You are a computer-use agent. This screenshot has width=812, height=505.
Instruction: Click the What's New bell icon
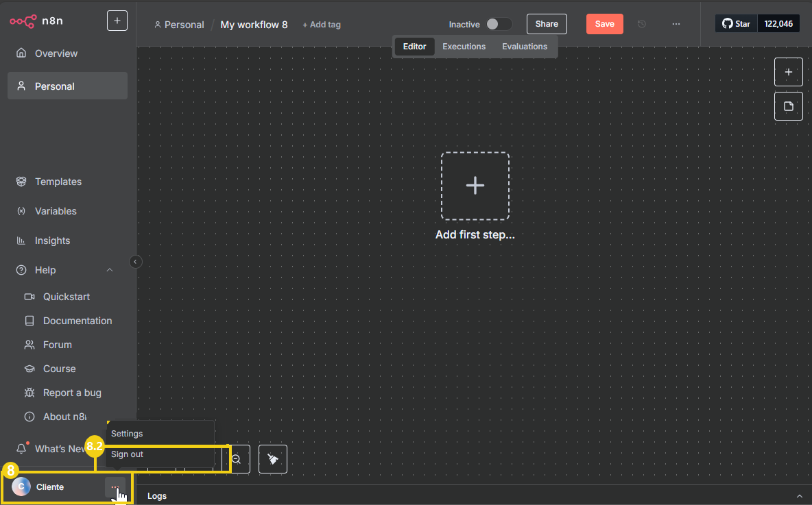[x=21, y=448]
